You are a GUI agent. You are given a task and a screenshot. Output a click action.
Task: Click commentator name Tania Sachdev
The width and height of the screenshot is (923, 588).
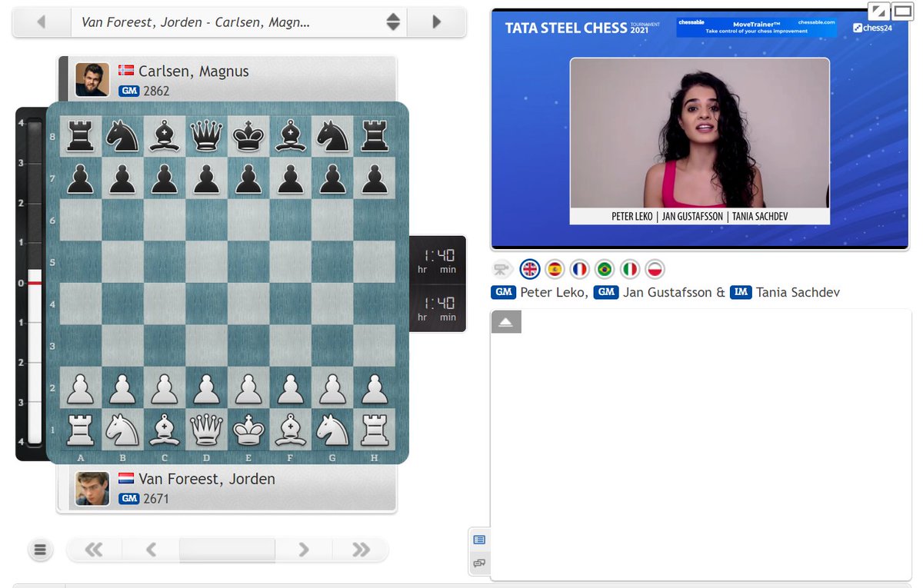[x=798, y=292]
